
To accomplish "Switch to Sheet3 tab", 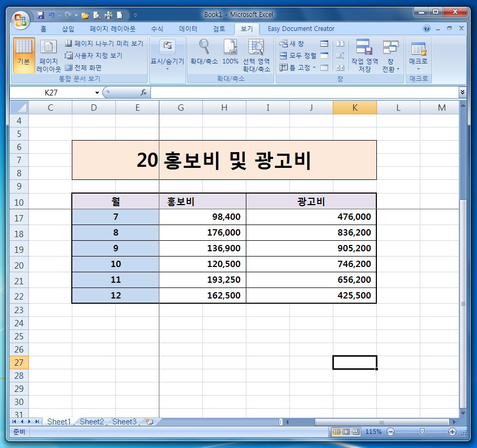I will [124, 422].
